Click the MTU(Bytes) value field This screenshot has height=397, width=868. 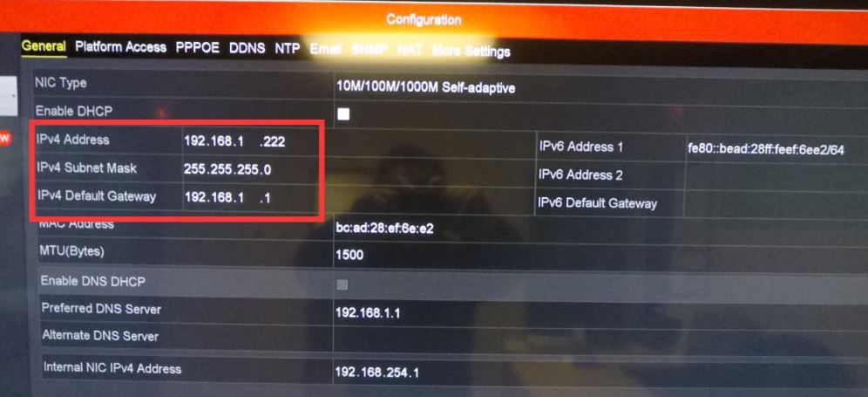[x=600, y=255]
